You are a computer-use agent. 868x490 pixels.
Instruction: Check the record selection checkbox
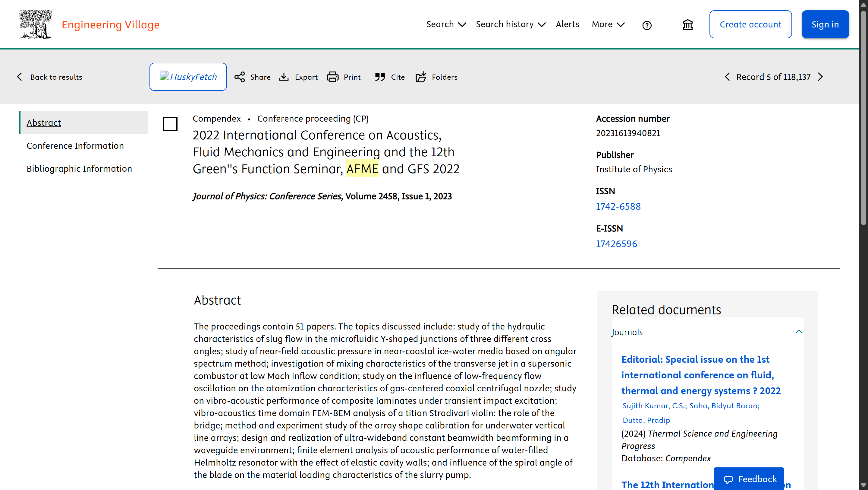pos(170,124)
